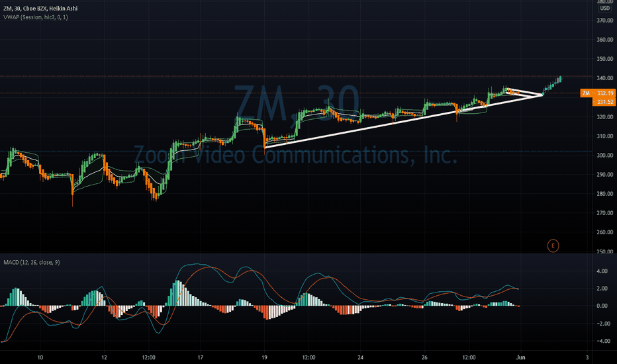Click the 0.00 MACD axis label
The height and width of the screenshot is (364, 617).
(602, 306)
